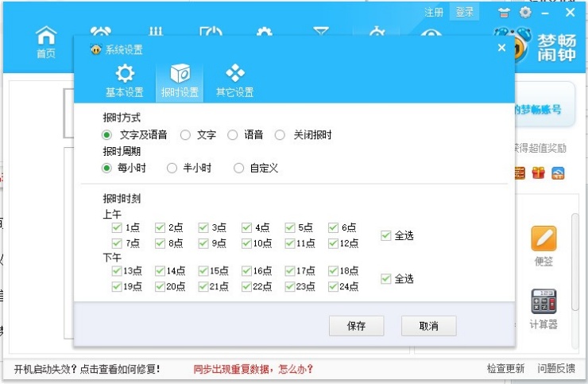The width and height of the screenshot is (588, 384).
Task: Uncheck the 13点 checkbox
Action: tap(117, 270)
